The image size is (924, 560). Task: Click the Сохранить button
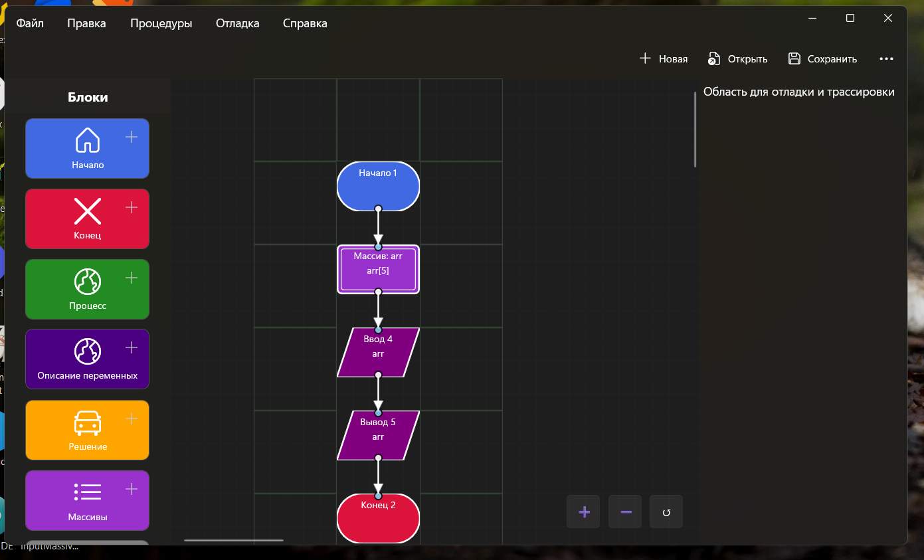(x=822, y=59)
